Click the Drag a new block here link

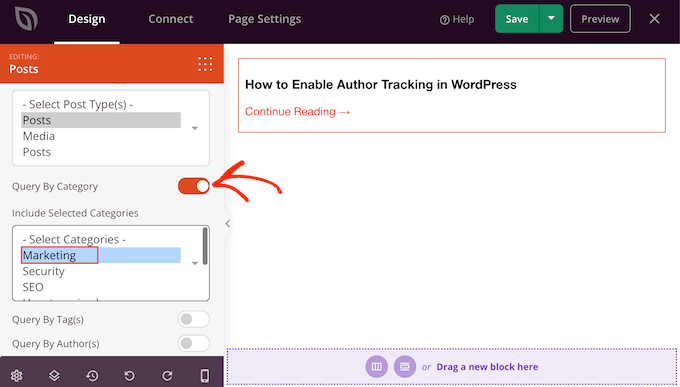487,367
